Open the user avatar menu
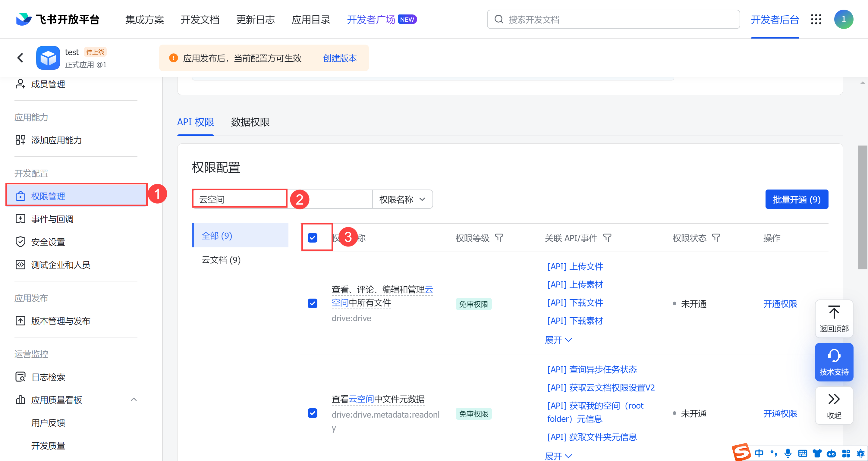868x461 pixels. tap(843, 19)
